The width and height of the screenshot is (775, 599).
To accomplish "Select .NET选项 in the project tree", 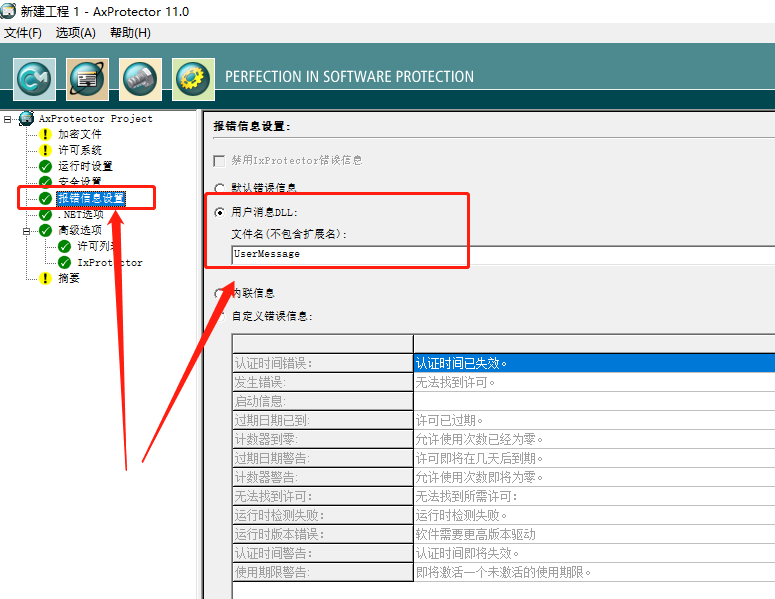I will (81, 214).
